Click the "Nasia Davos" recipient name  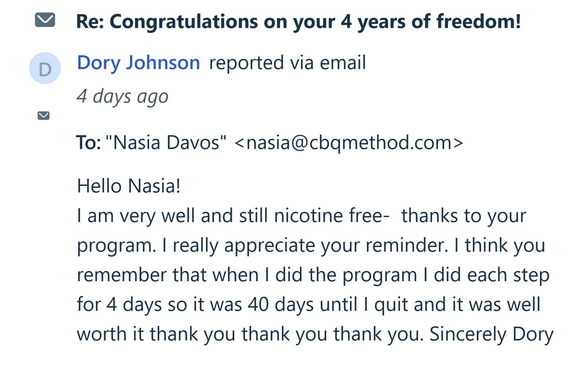coord(166,142)
